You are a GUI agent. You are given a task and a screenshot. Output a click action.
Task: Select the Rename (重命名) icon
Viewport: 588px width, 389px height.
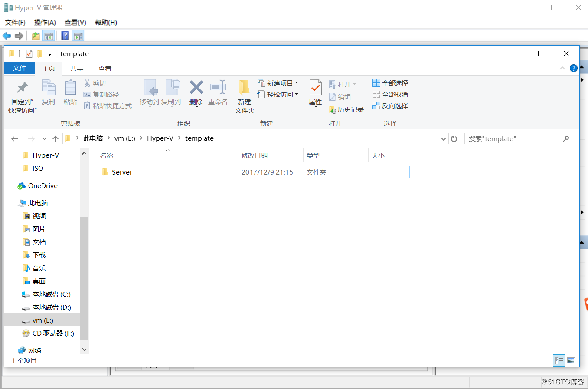tap(218, 93)
